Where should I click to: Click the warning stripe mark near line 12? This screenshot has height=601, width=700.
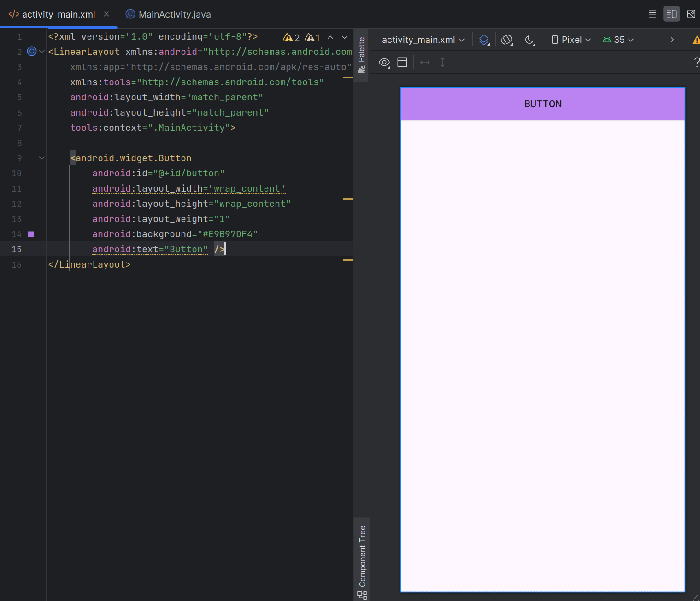[348, 199]
